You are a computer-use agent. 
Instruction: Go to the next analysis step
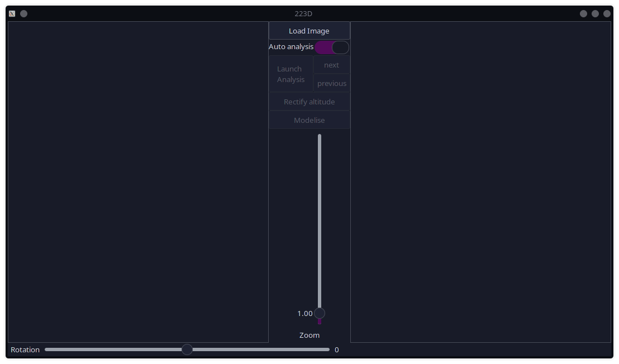(331, 65)
